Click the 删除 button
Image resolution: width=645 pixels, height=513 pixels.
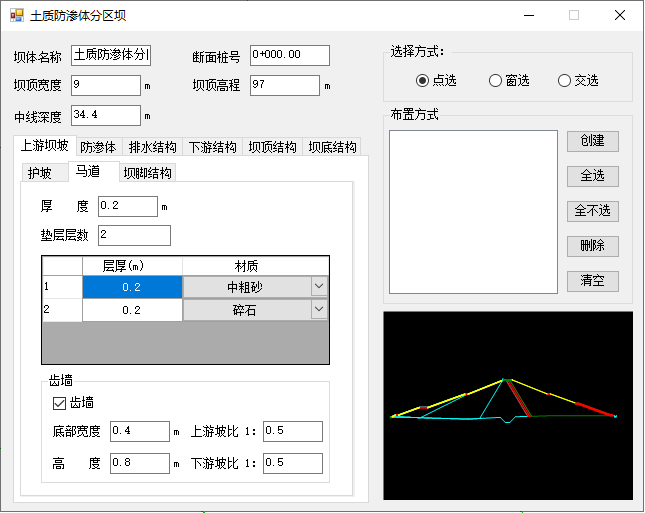point(592,246)
